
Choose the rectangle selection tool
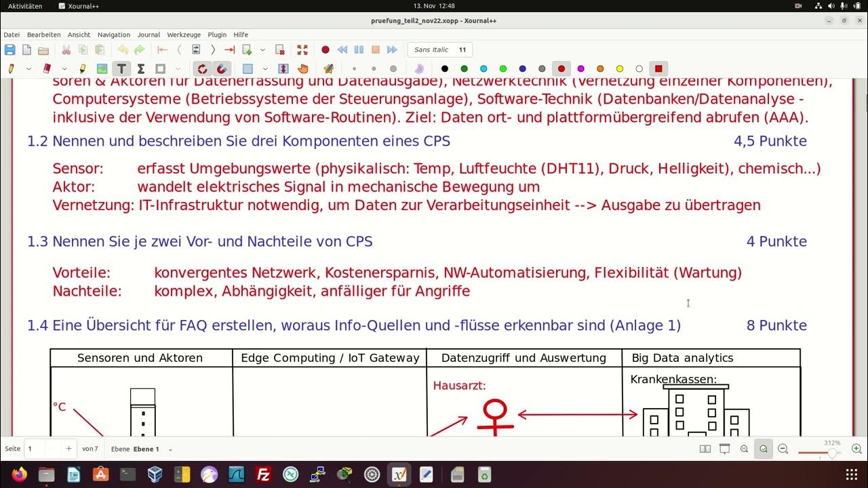pos(248,68)
